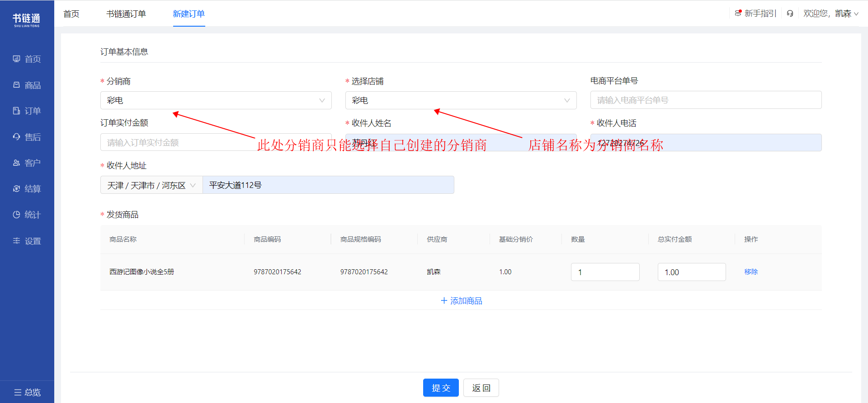
Task: Click product name 西游记图像小说全5册
Action: pos(142,272)
